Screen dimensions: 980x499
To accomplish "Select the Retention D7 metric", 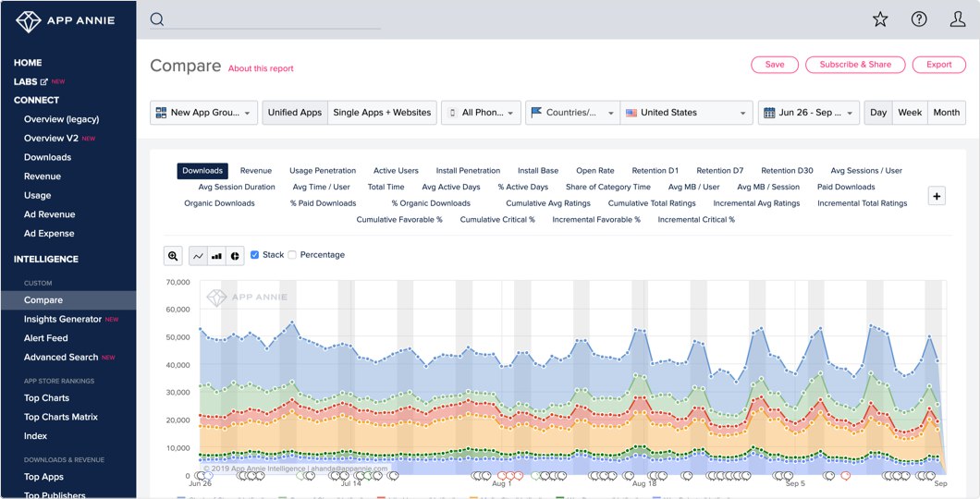I will tap(720, 171).
